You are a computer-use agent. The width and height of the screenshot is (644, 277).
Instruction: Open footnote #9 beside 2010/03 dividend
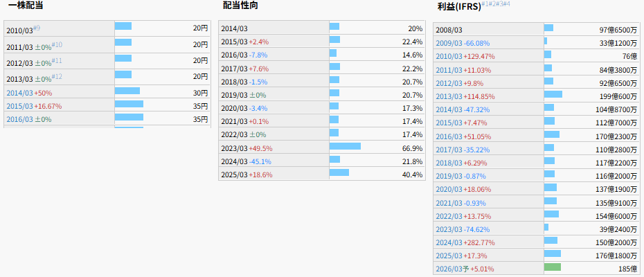[x=37, y=27]
